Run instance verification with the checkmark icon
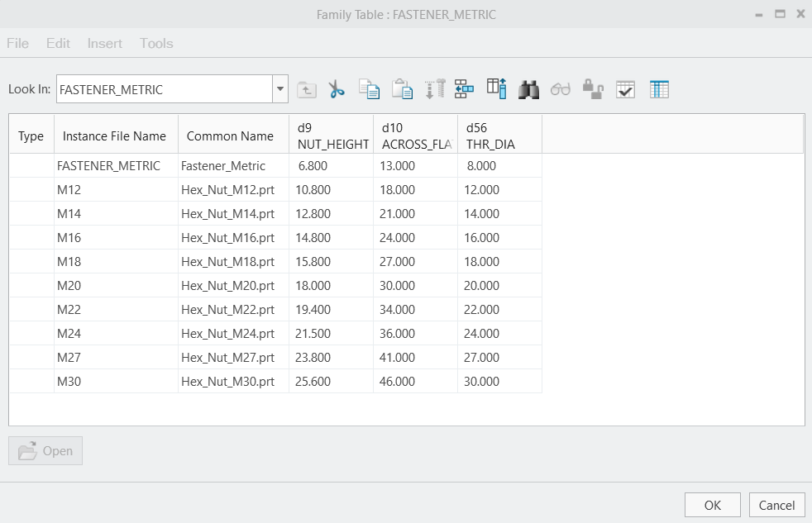The height and width of the screenshot is (523, 812). pos(625,88)
